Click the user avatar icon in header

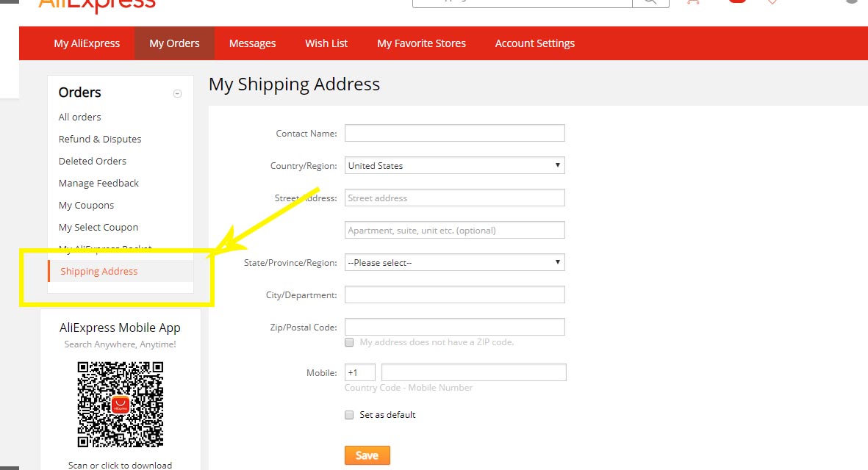point(852,2)
